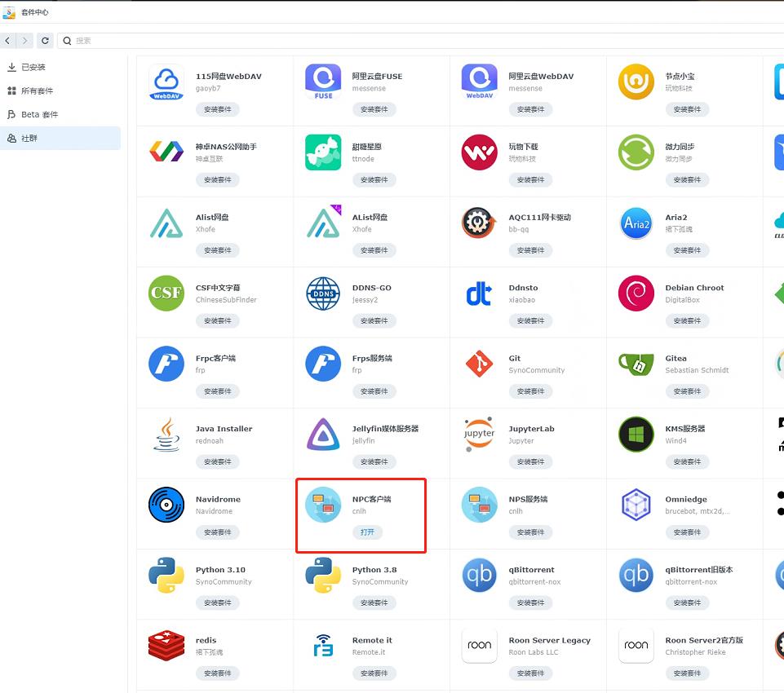Open the 所有套件 sidebar section
Viewport: 784px width, 693px height.
coord(37,90)
